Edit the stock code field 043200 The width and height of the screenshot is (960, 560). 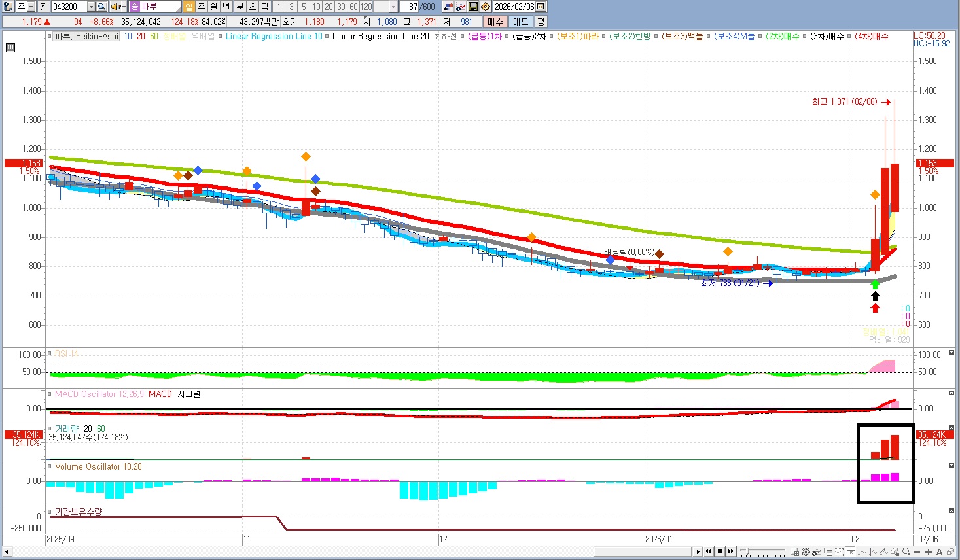pyautogui.click(x=69, y=7)
